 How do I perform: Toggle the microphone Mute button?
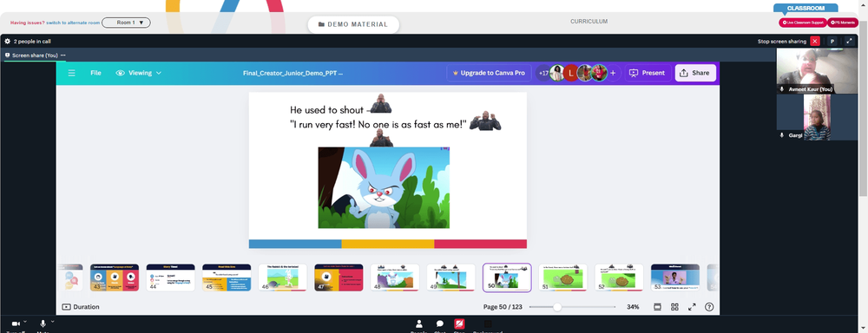(x=43, y=324)
